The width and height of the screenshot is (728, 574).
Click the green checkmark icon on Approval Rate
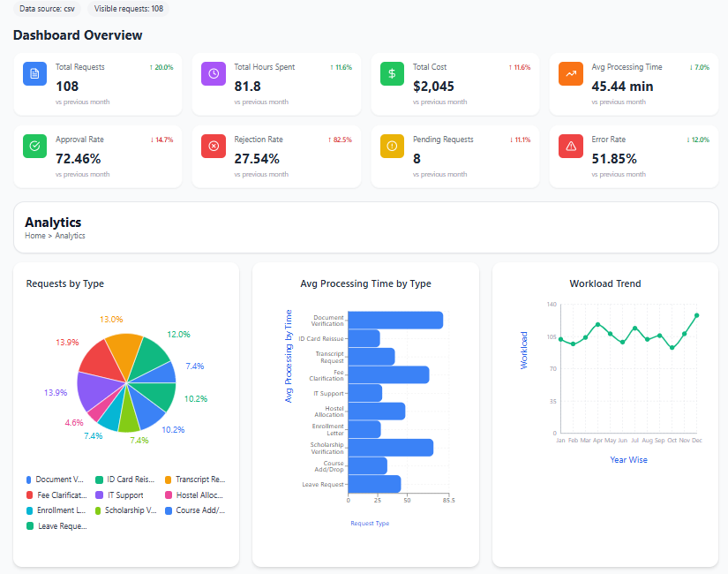[34, 146]
